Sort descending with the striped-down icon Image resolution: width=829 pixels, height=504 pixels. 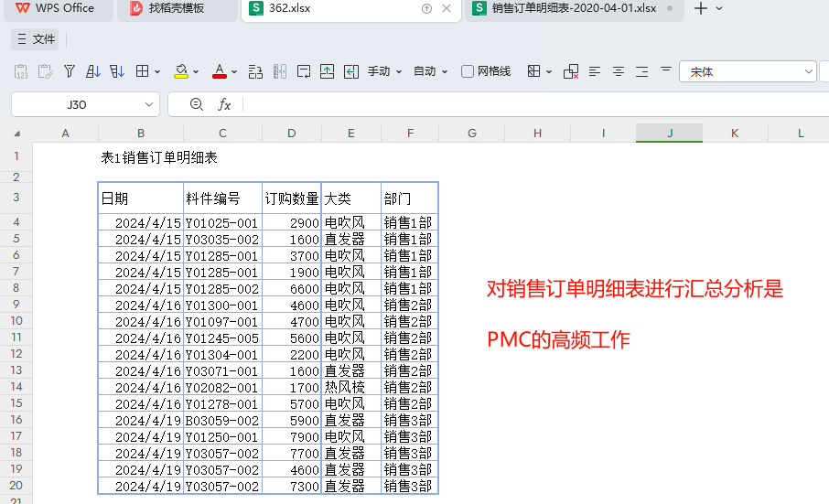[117, 71]
